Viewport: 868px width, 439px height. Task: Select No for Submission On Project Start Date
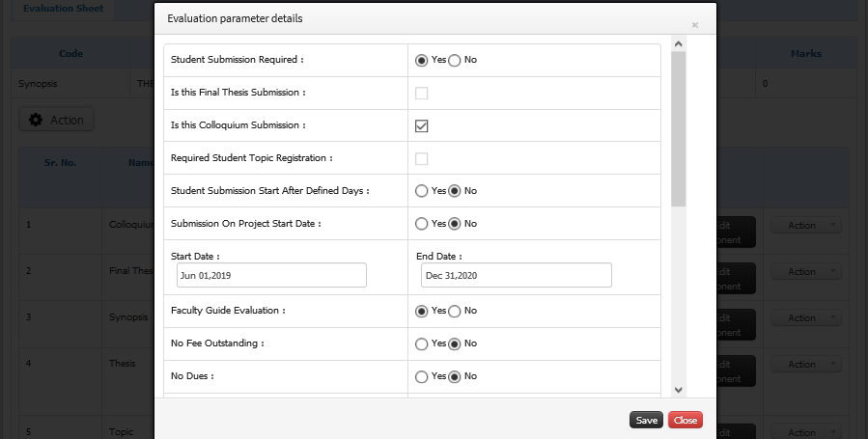pos(455,224)
